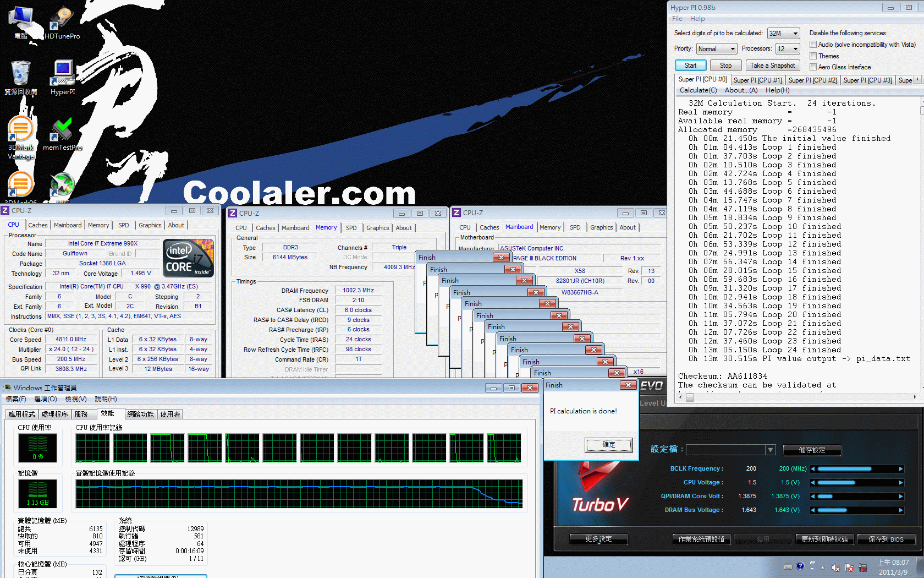
Task: Click the TurboV 更新到即時狀態 button
Action: 824,539
